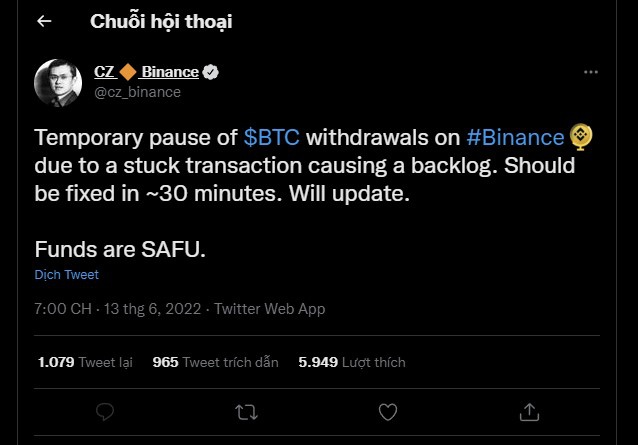Click the share tweet icon
This screenshot has width=638, height=445.
527,411
